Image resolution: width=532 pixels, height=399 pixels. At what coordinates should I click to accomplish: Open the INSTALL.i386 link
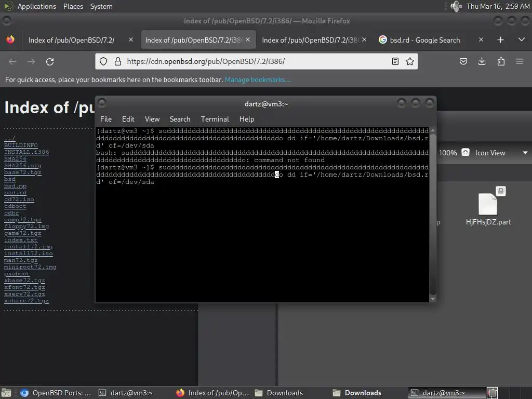(26, 152)
